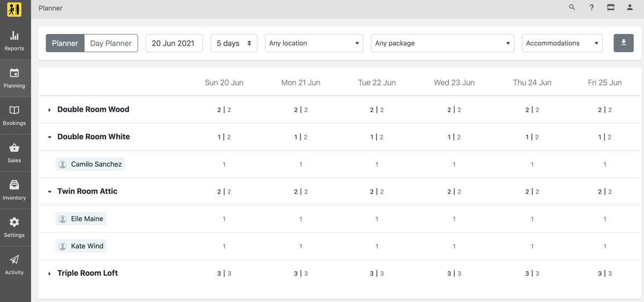
Task: Select the Planner view toggle
Action: pos(65,43)
